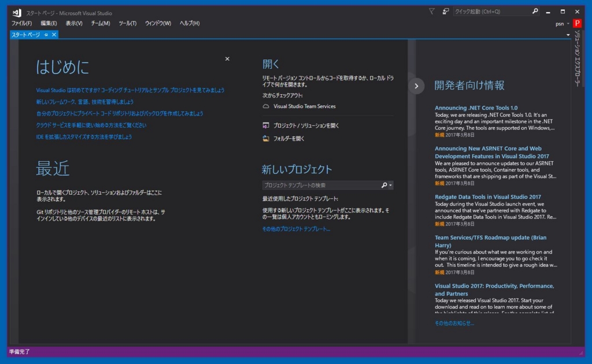Click the Visual Studio logo icon
This screenshot has width=592, height=364.
point(17,13)
